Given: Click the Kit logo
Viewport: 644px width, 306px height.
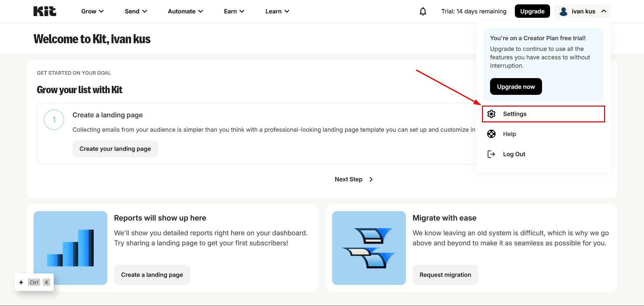Looking at the screenshot, I should pos(45,11).
